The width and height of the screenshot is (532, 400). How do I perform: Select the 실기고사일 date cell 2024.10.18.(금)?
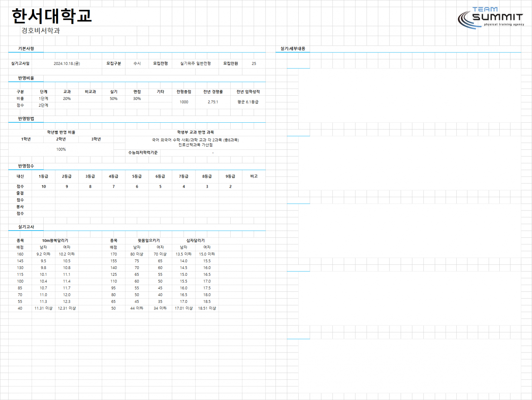click(67, 63)
